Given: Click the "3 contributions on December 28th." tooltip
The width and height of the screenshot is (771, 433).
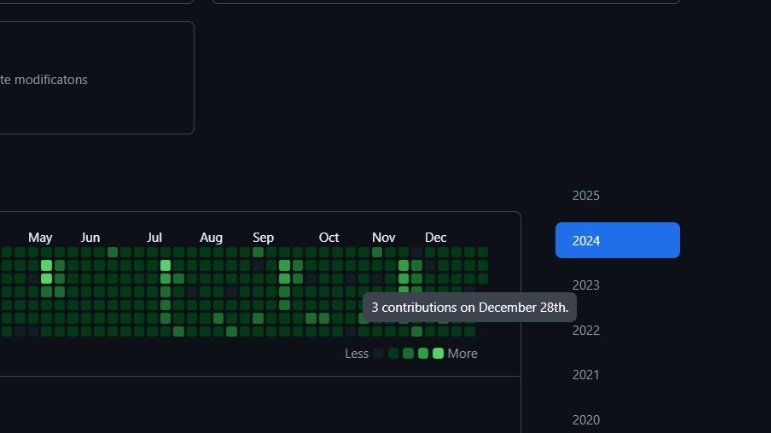Looking at the screenshot, I should click(470, 308).
